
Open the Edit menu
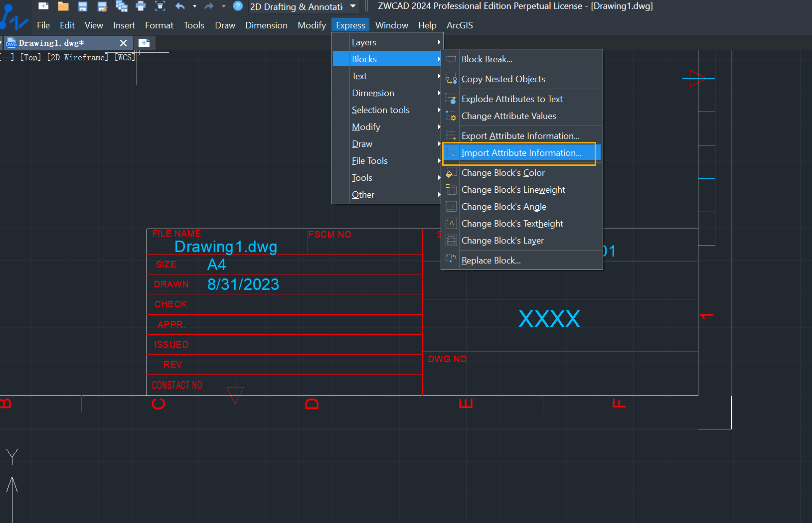[67, 25]
